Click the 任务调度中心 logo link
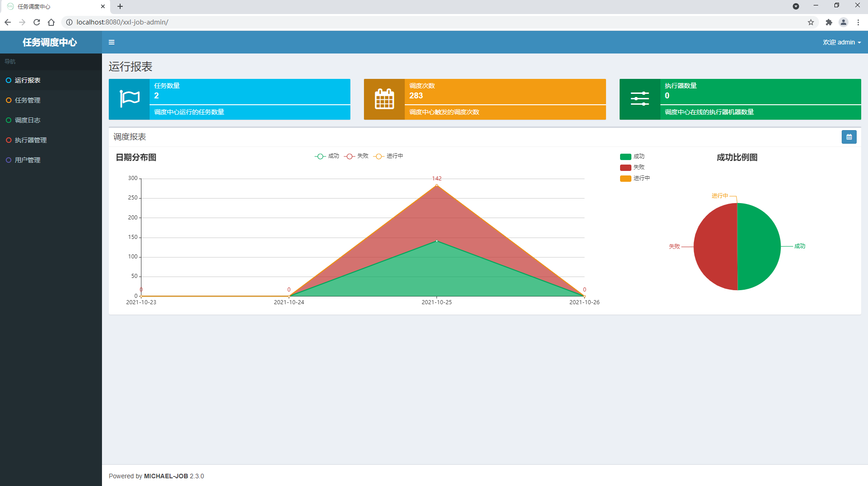868x486 pixels. coord(50,42)
